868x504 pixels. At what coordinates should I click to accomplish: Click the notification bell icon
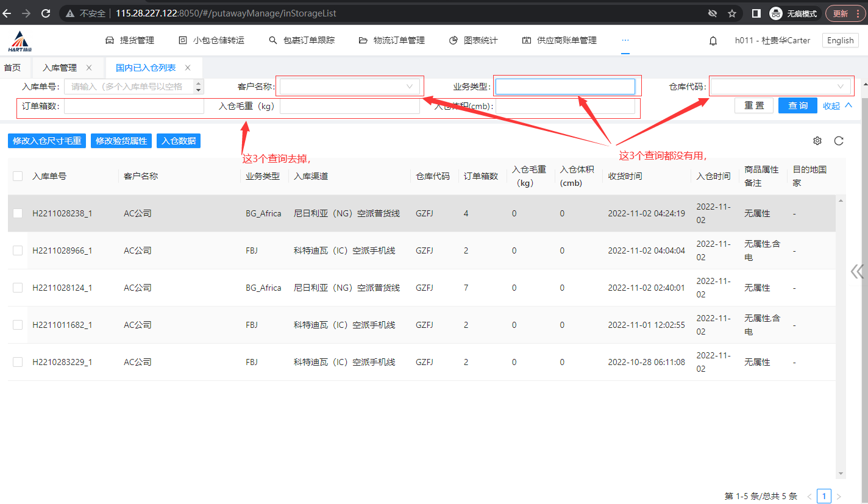(x=713, y=41)
